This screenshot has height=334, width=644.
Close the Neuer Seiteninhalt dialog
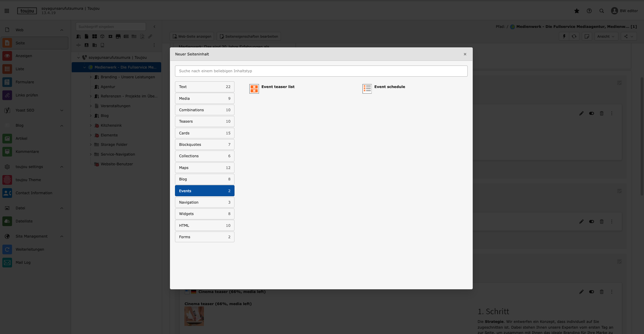[465, 54]
